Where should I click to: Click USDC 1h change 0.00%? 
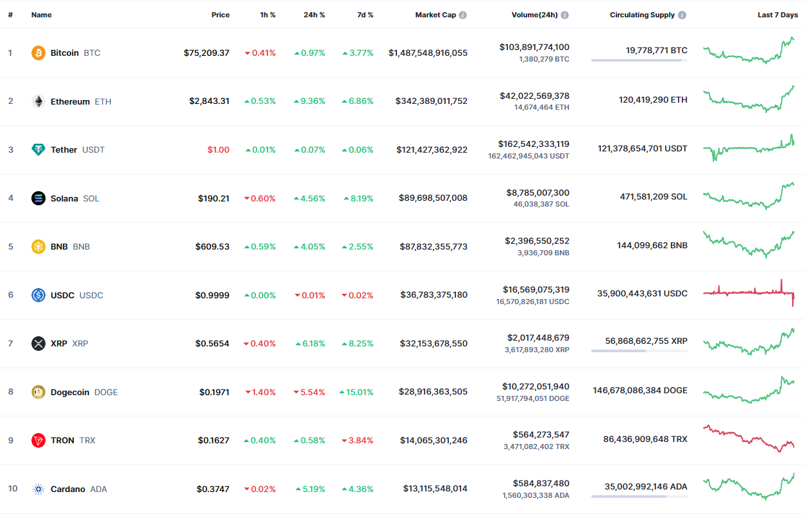coord(260,295)
